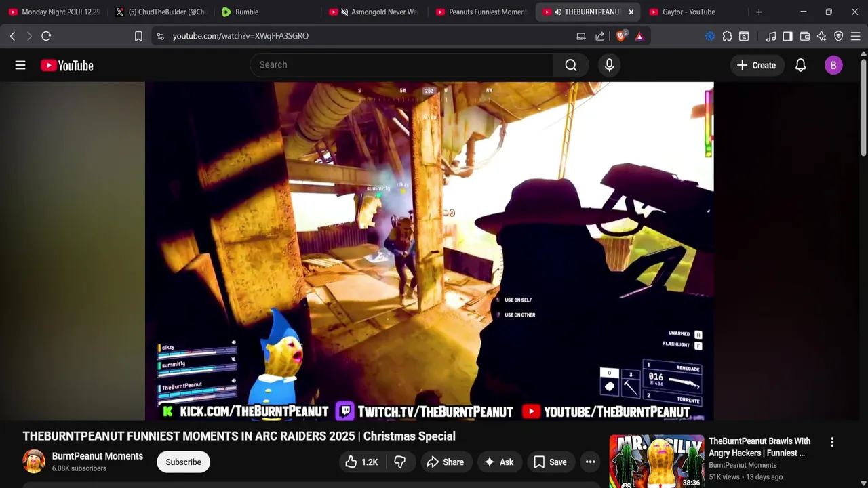The image size is (868, 488).
Task: View site information icon in address bar
Action: [160, 36]
